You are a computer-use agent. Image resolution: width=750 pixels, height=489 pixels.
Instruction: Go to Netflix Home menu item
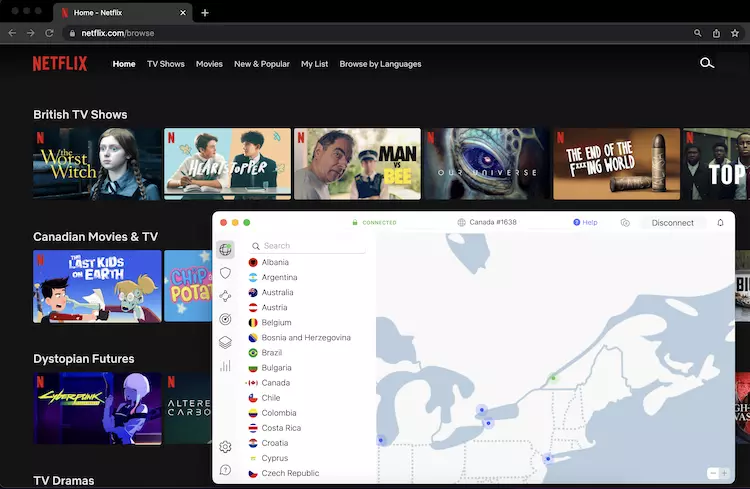click(x=124, y=64)
